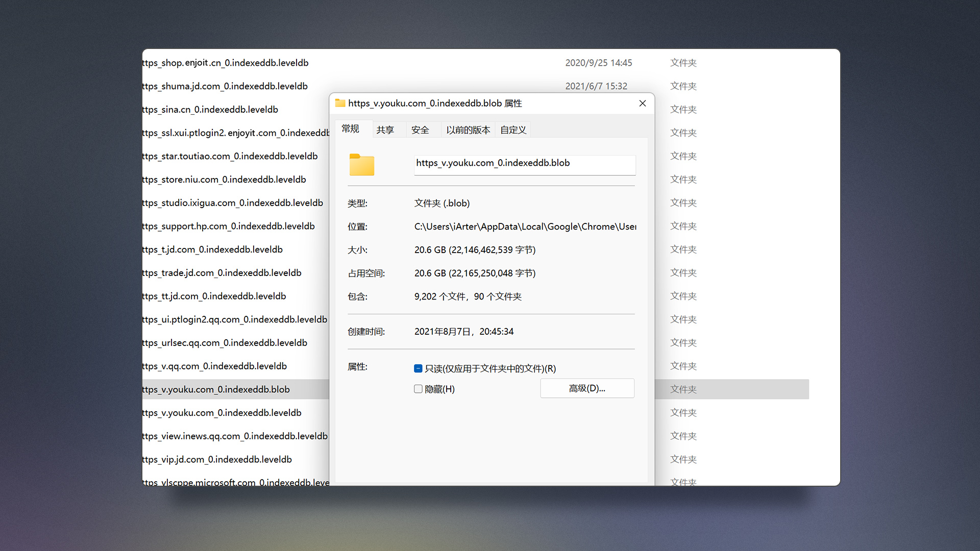This screenshot has width=980, height=551.
Task: Select the 常规 general tab
Action: pyautogui.click(x=351, y=129)
